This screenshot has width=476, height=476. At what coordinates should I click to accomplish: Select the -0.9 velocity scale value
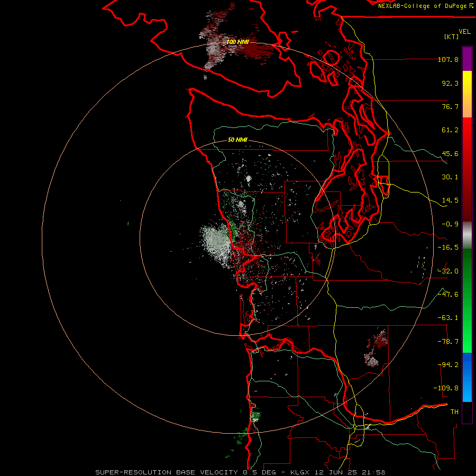pyautogui.click(x=450, y=224)
